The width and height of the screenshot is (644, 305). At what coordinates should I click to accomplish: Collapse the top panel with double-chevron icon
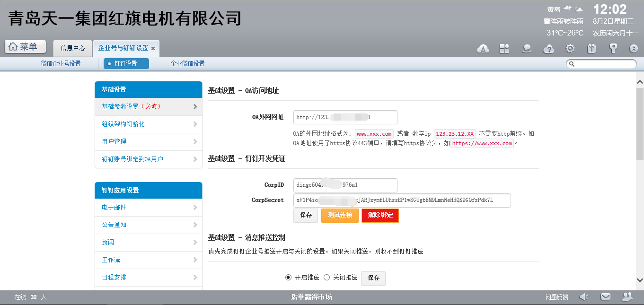coord(634,48)
